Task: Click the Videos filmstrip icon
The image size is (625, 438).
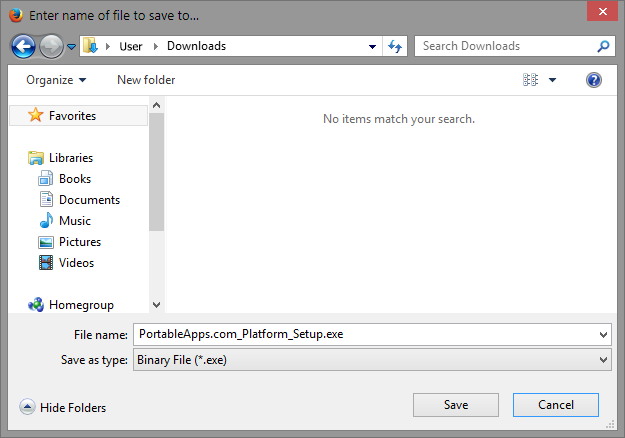Action: pyautogui.click(x=46, y=263)
